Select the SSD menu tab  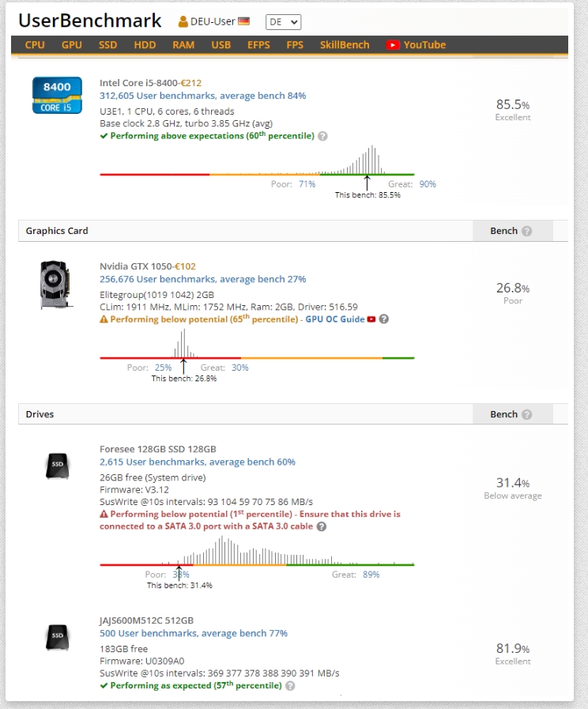pyautogui.click(x=108, y=45)
